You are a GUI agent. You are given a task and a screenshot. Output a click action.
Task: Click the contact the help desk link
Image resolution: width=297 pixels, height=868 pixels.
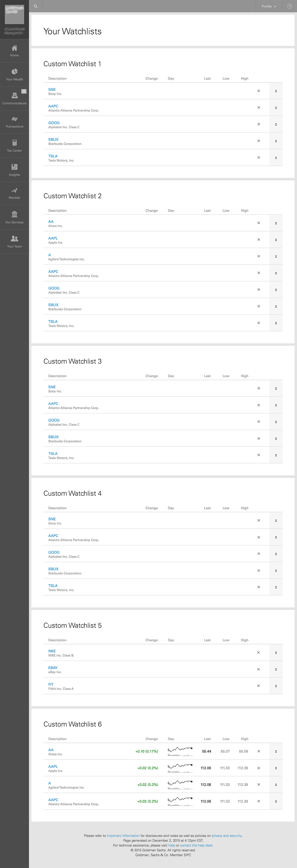pos(196,845)
